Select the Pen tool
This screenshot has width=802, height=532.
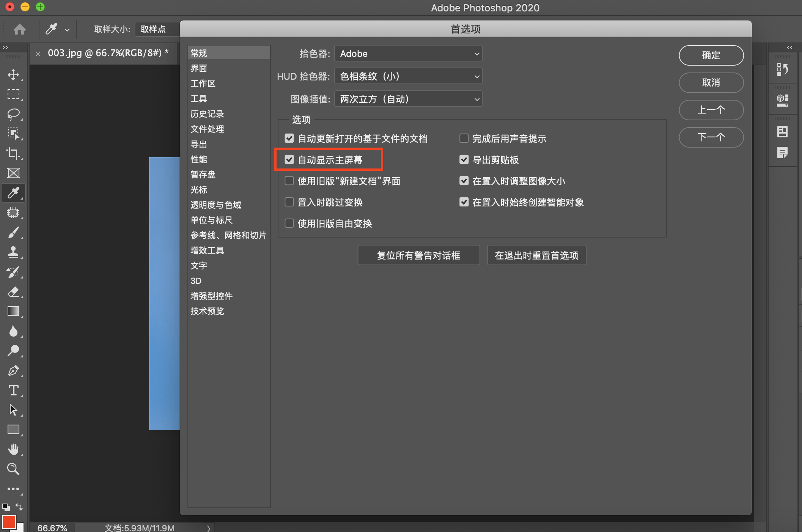[13, 370]
